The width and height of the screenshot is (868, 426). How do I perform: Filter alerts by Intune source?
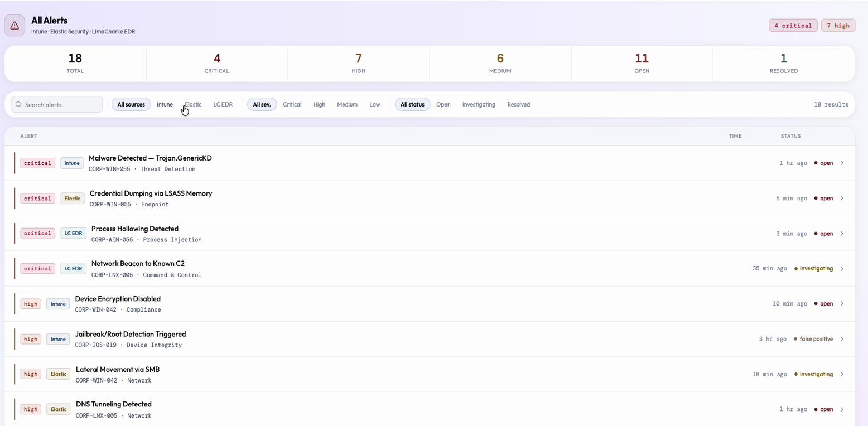(165, 104)
